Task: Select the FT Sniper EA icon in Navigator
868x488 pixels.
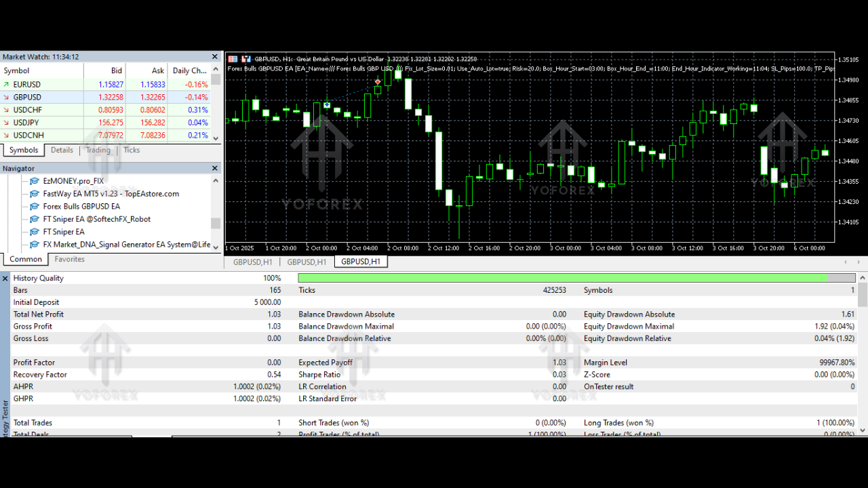Action: click(x=34, y=231)
